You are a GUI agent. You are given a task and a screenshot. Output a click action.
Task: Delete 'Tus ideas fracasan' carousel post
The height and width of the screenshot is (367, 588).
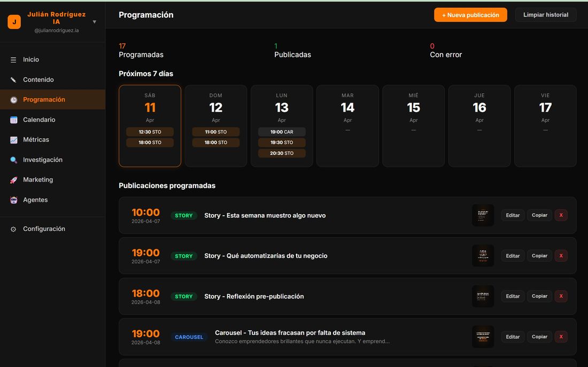561,337
